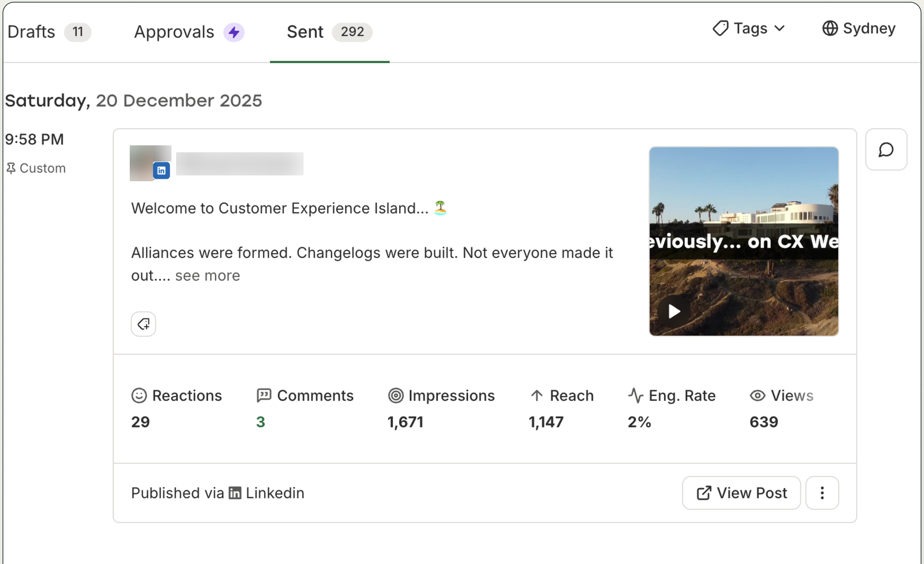Select the Sent tab
924x564 pixels.
pyautogui.click(x=329, y=32)
